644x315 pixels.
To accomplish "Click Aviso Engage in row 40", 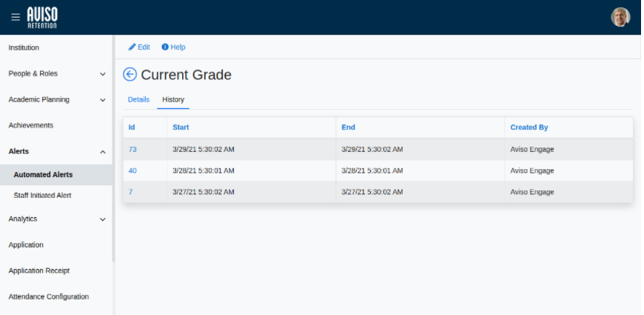I will point(532,170).
